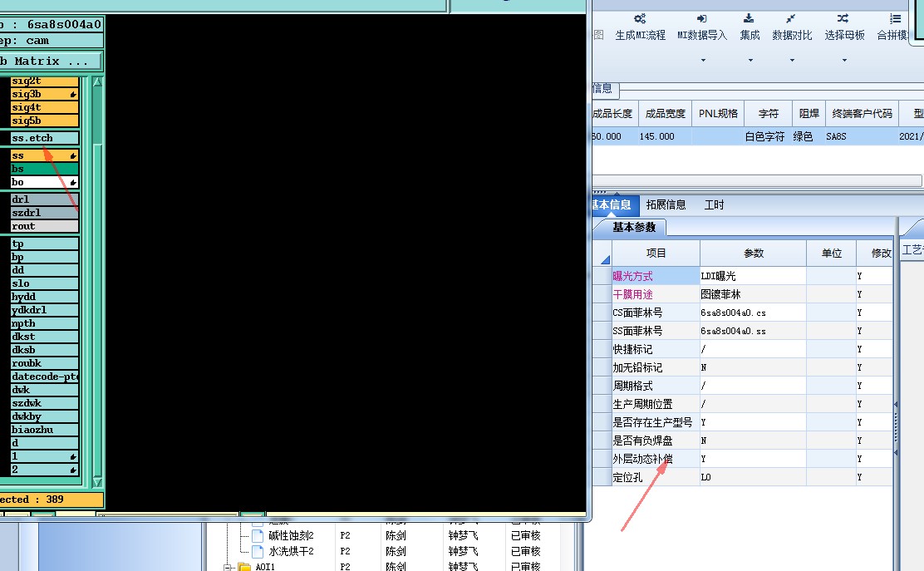This screenshot has height=571, width=924.
Task: Click the 阻焊 column header
Action: [x=809, y=114]
